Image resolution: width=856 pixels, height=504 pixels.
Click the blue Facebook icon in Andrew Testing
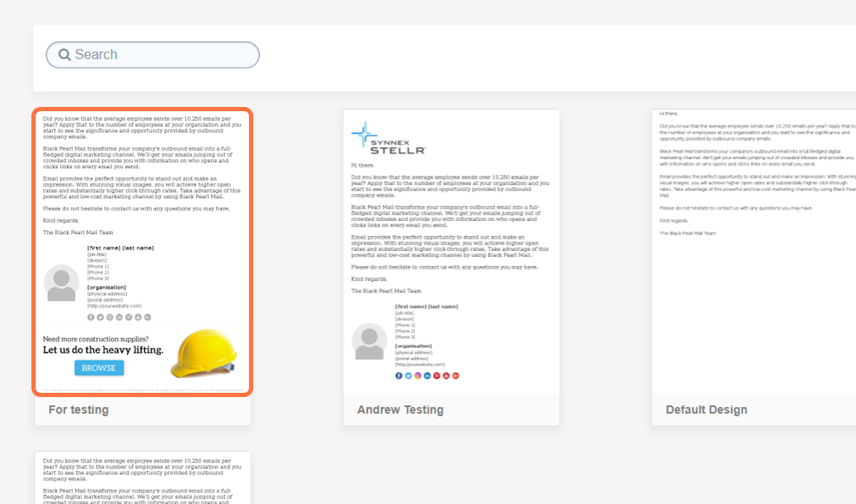tap(399, 376)
